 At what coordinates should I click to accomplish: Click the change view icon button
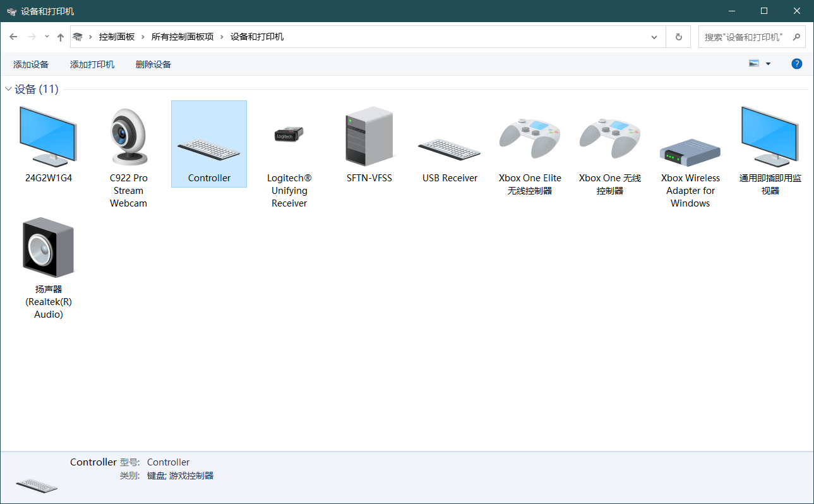[754, 64]
